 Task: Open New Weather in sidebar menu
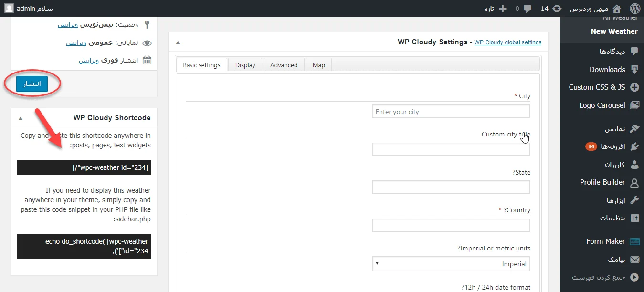614,31
